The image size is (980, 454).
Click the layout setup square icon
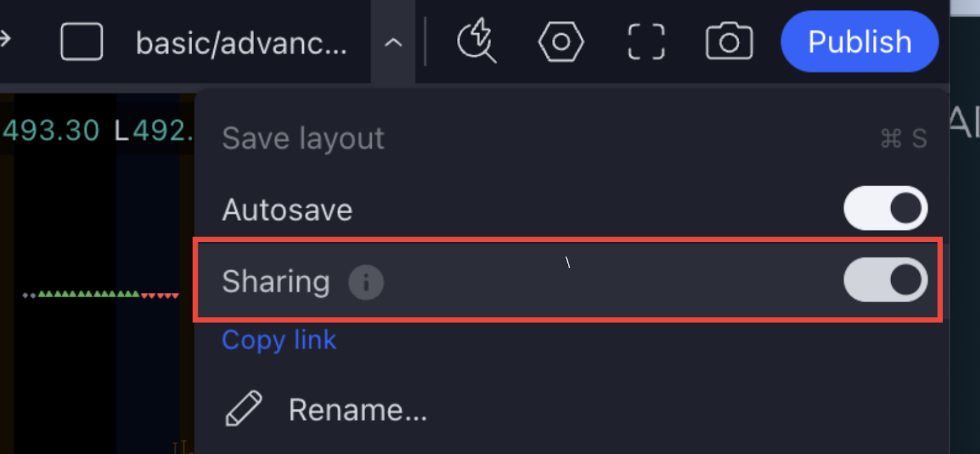pyautogui.click(x=81, y=42)
